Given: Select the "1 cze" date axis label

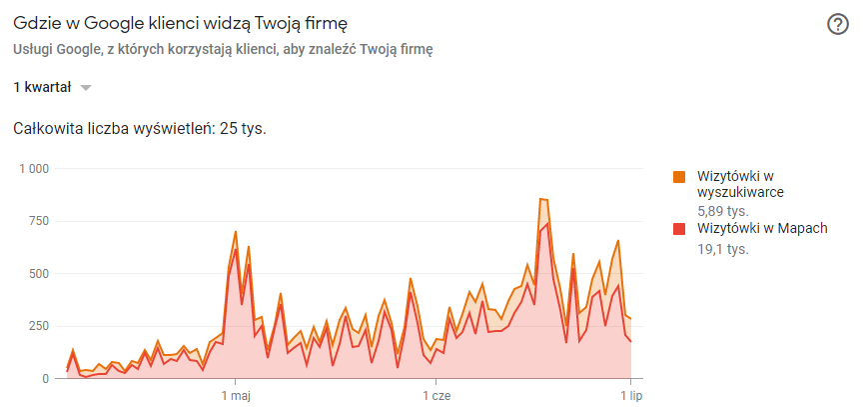Looking at the screenshot, I should pyautogui.click(x=435, y=395).
